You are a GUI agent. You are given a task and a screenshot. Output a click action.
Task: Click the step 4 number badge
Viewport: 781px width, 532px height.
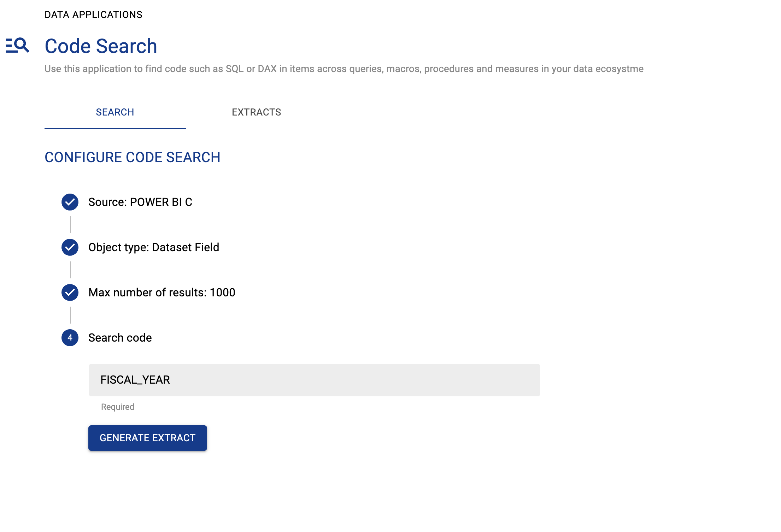click(70, 338)
